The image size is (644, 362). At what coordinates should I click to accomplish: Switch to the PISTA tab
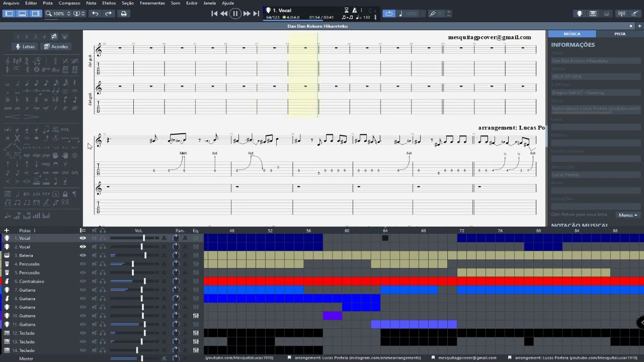click(620, 34)
